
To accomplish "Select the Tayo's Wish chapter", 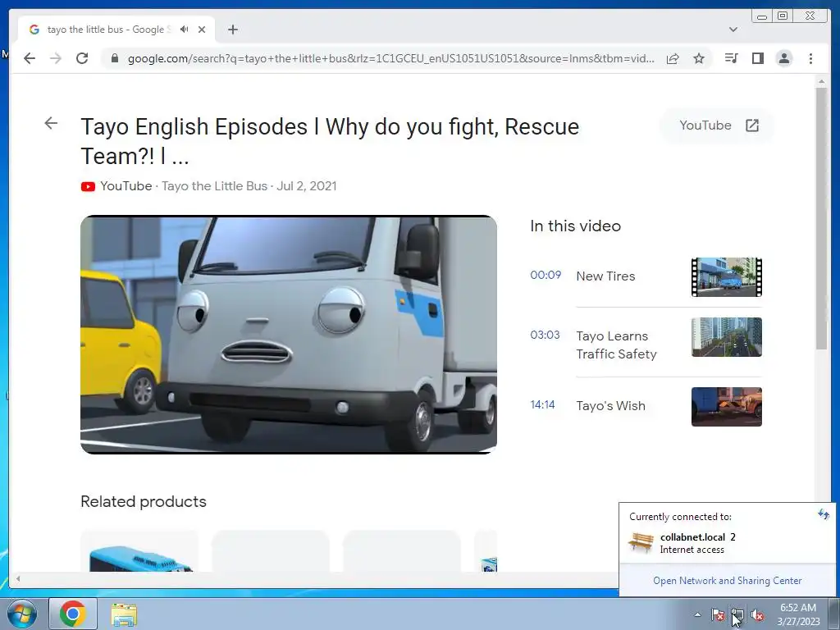I will [x=610, y=405].
